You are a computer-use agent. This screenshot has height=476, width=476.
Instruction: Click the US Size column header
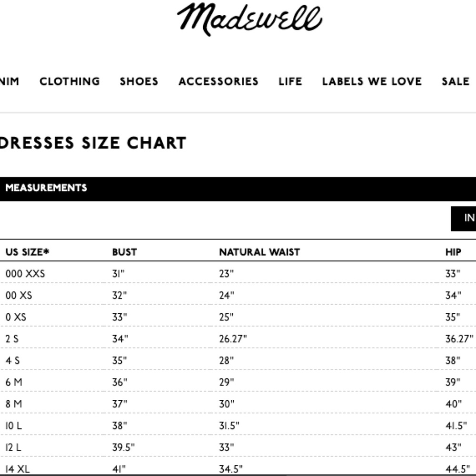point(27,252)
